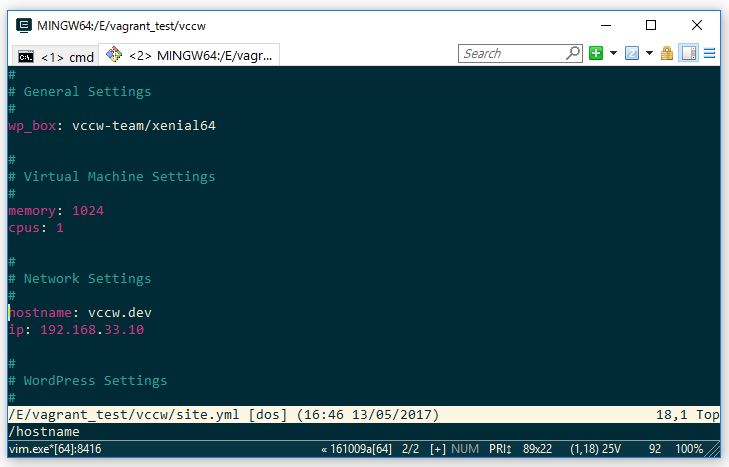Open the ConEmu hamburger system menu
Viewport: 729px width, 467px height.
click(x=709, y=53)
